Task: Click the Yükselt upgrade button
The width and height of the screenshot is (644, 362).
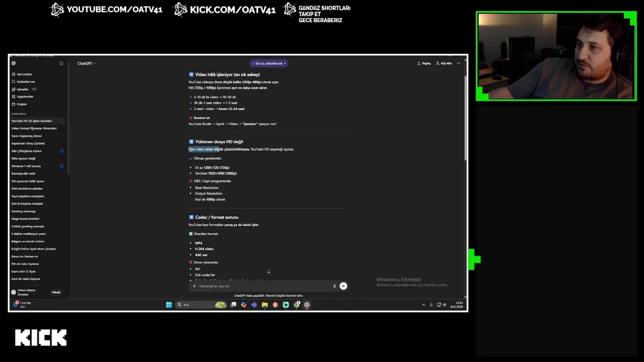Action: 56,292
